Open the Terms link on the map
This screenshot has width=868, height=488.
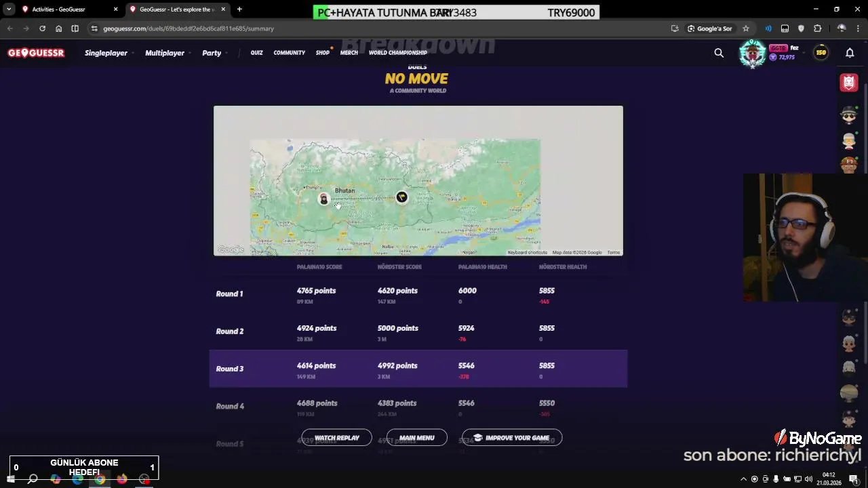coord(614,253)
